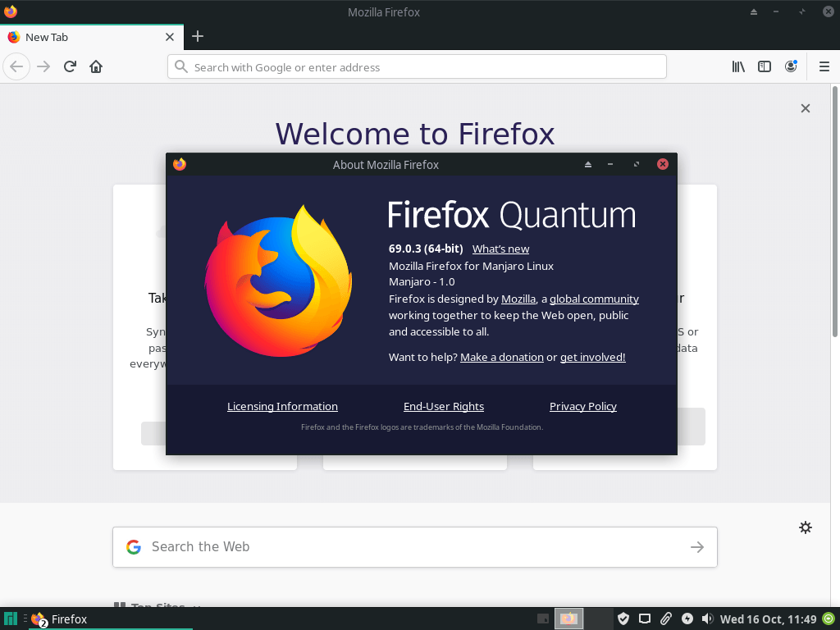Click the show desktop taskbar icon
840x630 pixels.
pyautogui.click(x=543, y=619)
